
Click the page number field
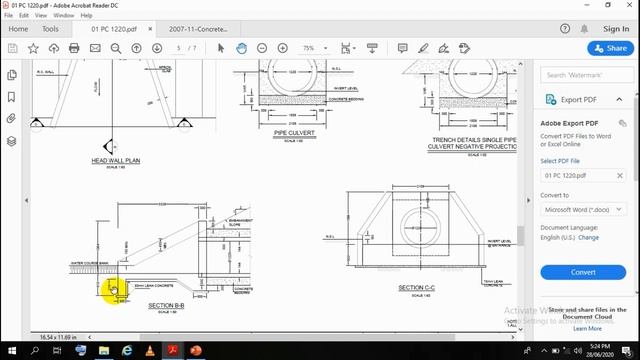click(x=178, y=48)
